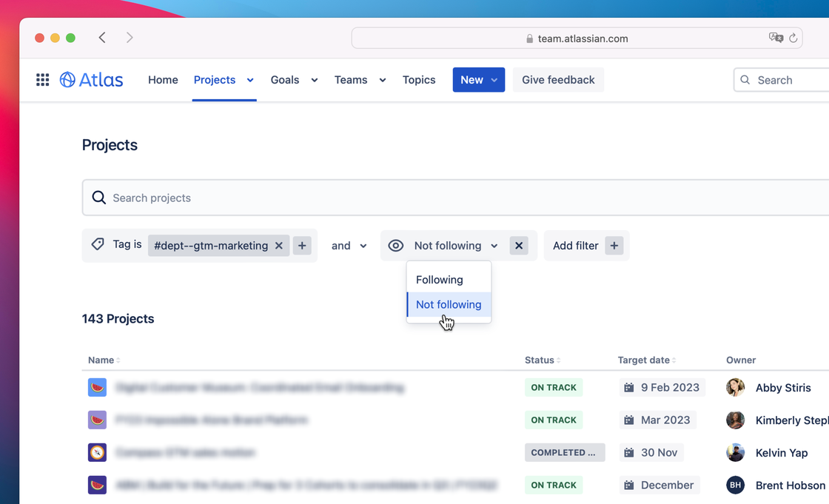Click the Give feedback button
The image size is (829, 504).
pos(558,79)
